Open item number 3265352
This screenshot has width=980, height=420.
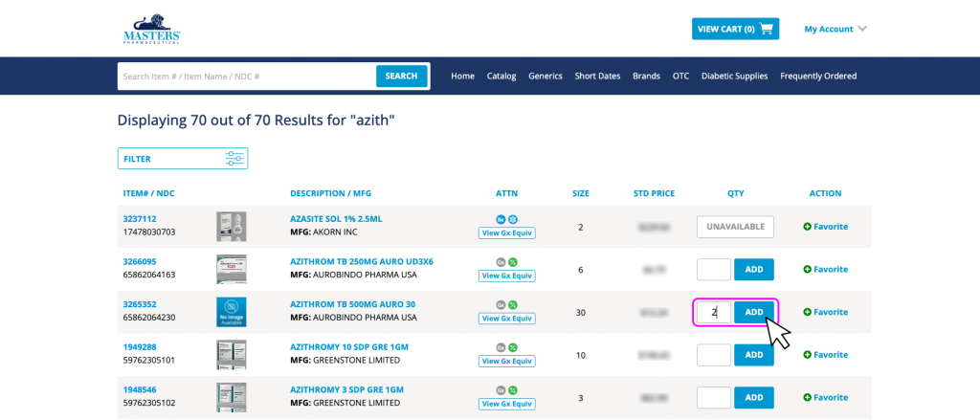click(140, 304)
